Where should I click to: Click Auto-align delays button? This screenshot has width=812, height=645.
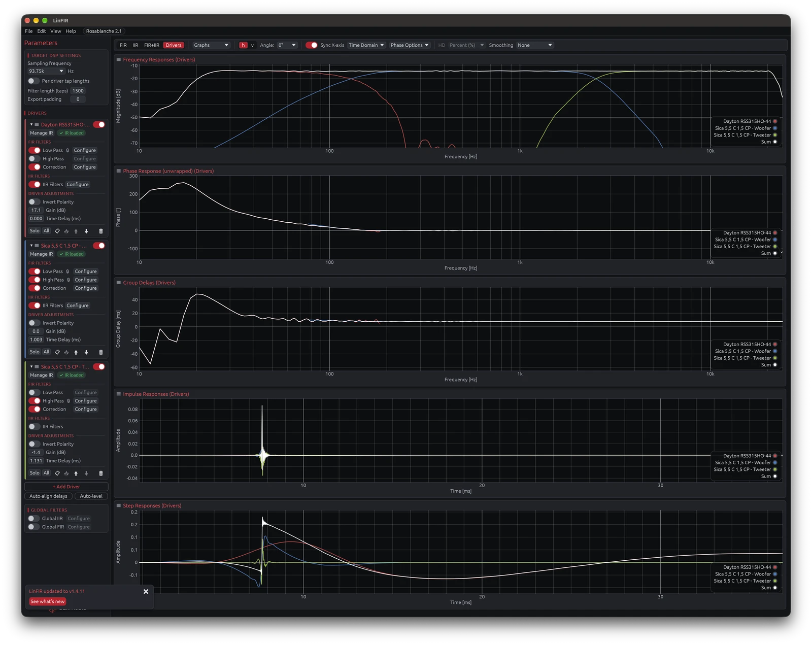coord(48,496)
